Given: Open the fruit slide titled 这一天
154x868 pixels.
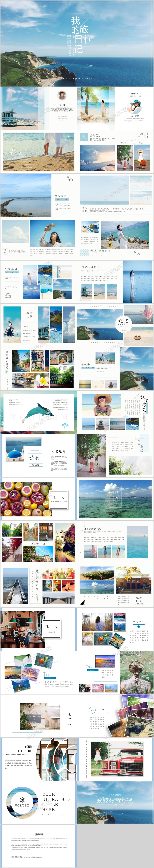Looking at the screenshot, I should pyautogui.click(x=38, y=499).
